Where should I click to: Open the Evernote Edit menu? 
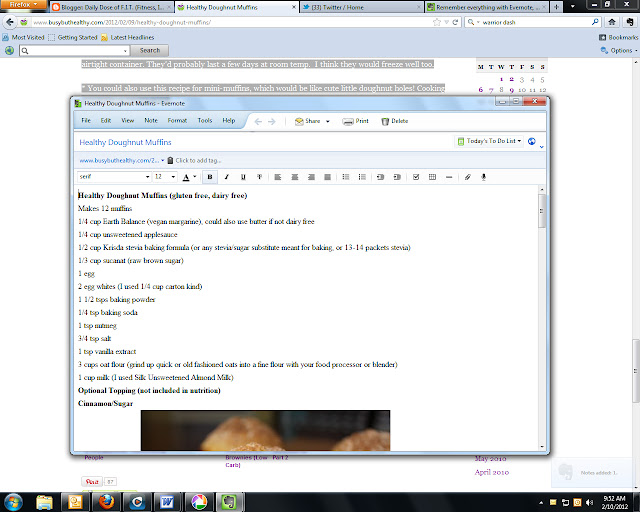(x=106, y=120)
